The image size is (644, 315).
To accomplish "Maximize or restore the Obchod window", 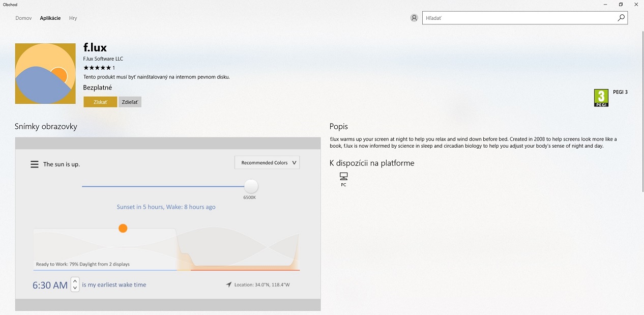I will pyautogui.click(x=621, y=5).
